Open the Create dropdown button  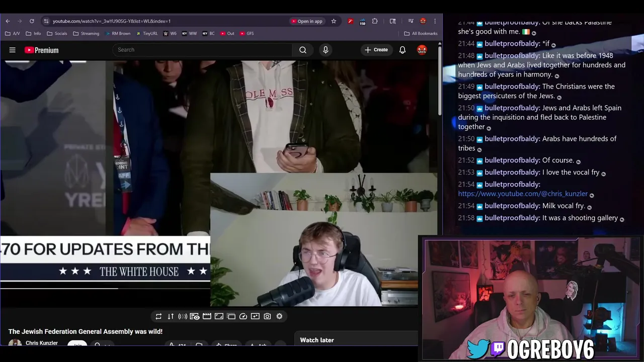[x=376, y=50]
